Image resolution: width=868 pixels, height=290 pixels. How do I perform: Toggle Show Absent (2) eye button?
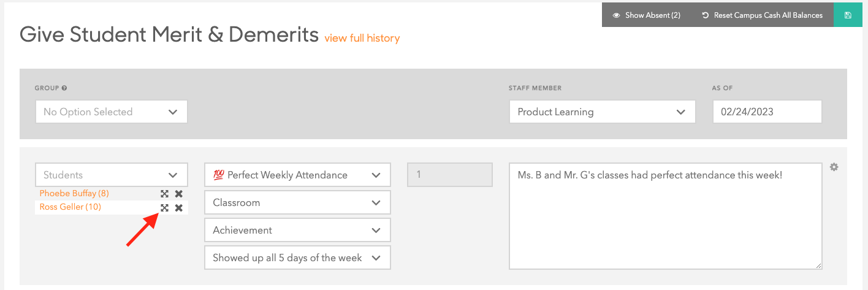click(x=647, y=15)
